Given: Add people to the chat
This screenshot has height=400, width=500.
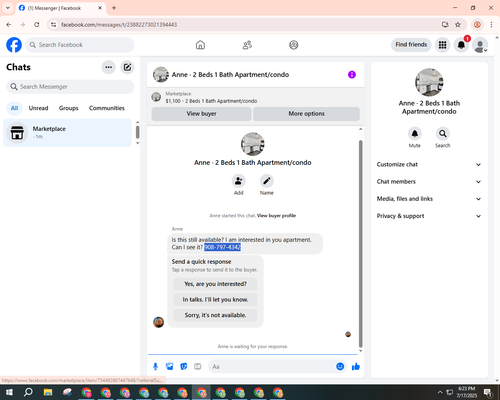Looking at the screenshot, I should point(239,181).
